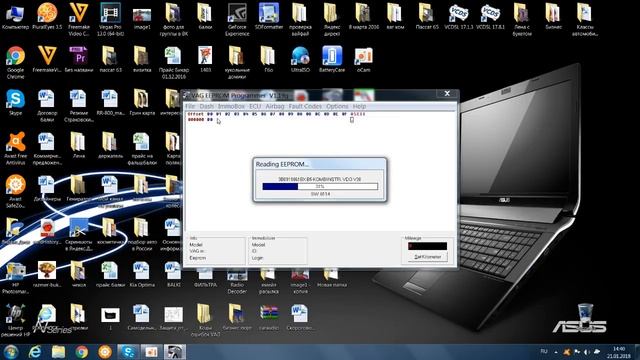Open Chrome from the taskbar

[x=82, y=351]
